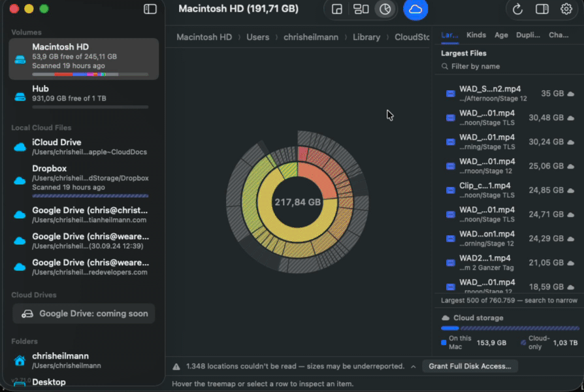
Task: Click the iCloud Drive cloud icon
Action: pos(20,147)
